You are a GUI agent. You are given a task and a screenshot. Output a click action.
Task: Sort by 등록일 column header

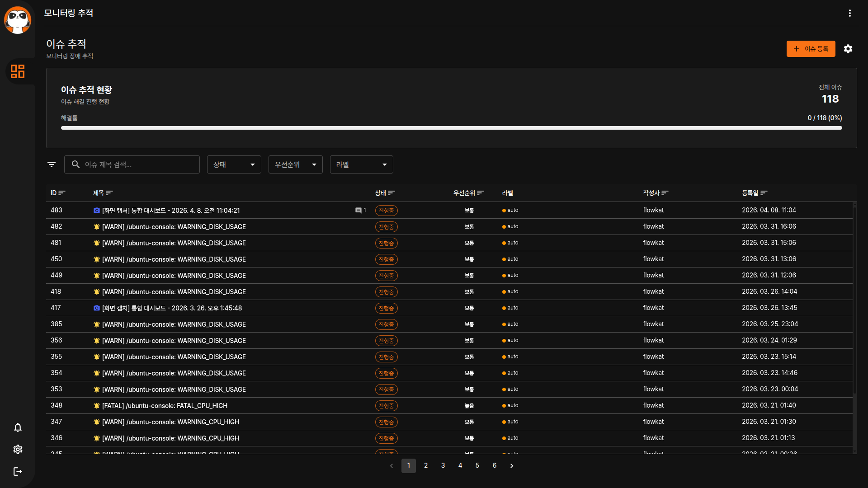[754, 193]
